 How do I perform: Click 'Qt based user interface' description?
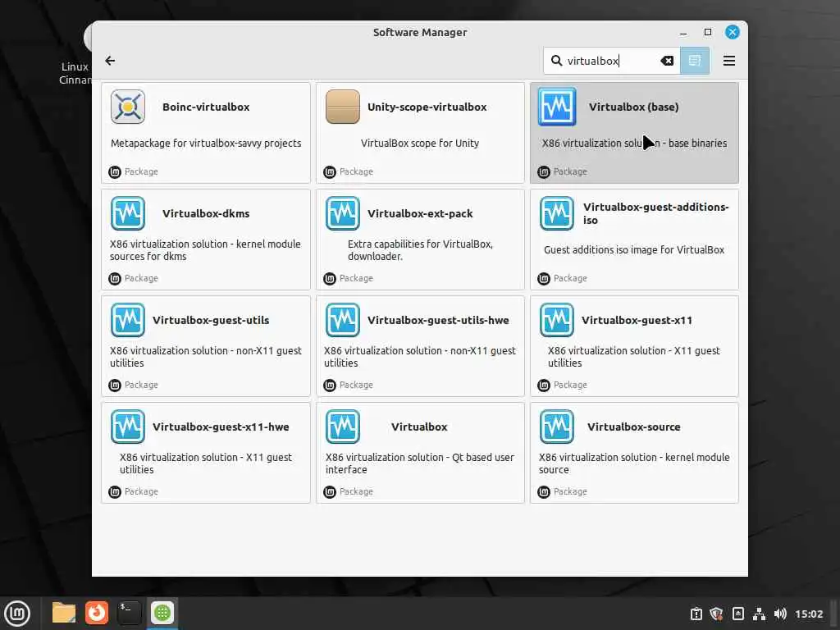pos(420,463)
